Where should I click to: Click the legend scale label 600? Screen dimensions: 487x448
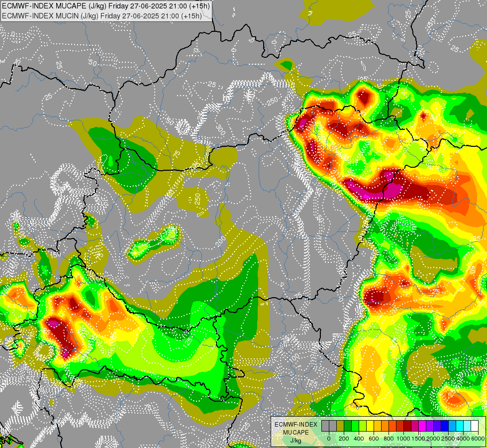coord(374,439)
